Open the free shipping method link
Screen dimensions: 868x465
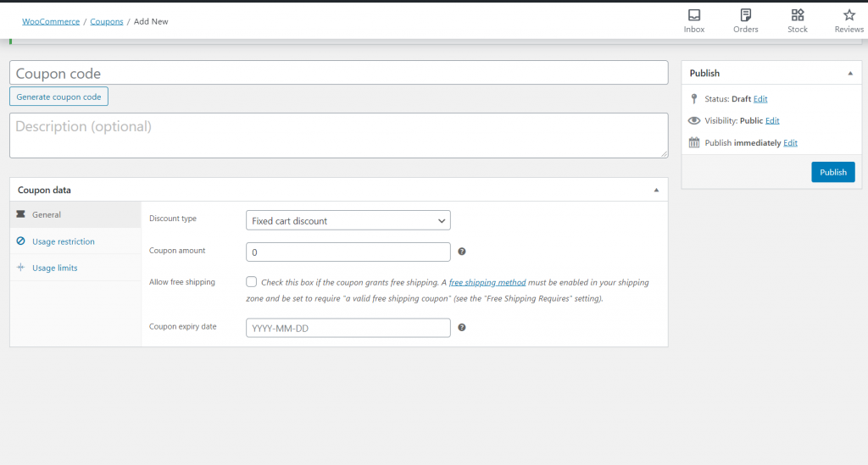(487, 283)
